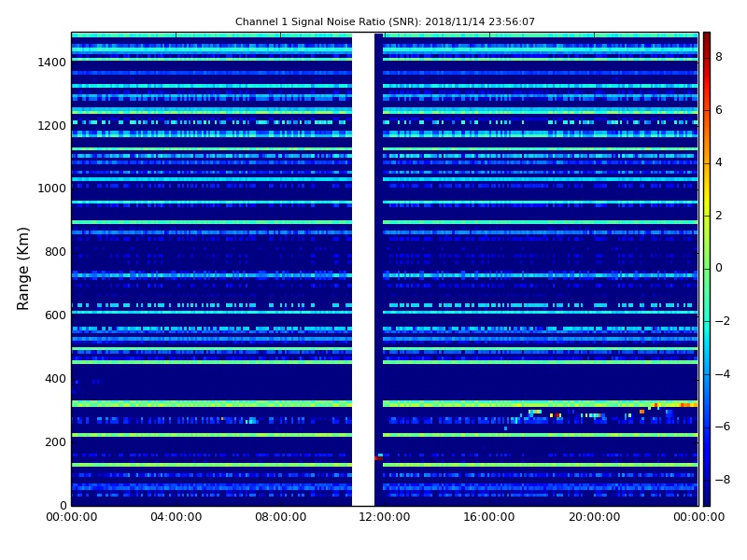The width and height of the screenshot is (747, 560).
Task: Click the red spot near 150 km at 12:00
Action: [378, 458]
